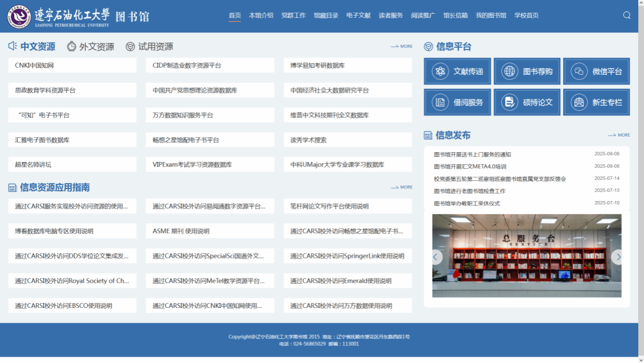Open 笔杆网论文写作平台使用说明 guide
Image resolution: width=644 pixels, height=363 pixels.
point(347,206)
